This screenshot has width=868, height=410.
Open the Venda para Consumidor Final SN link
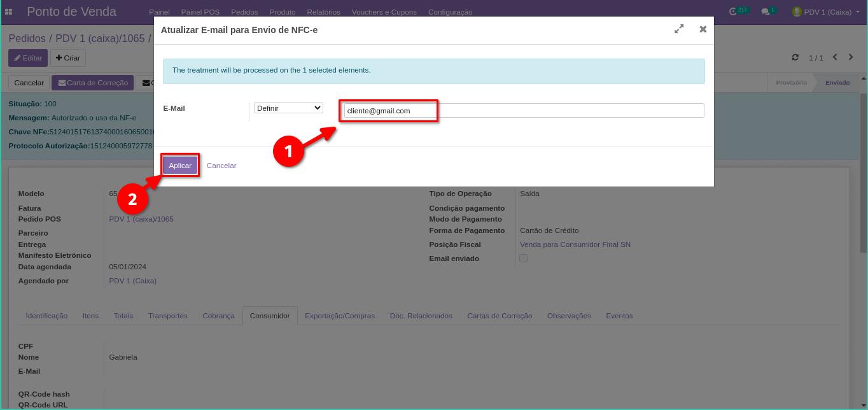(575, 244)
